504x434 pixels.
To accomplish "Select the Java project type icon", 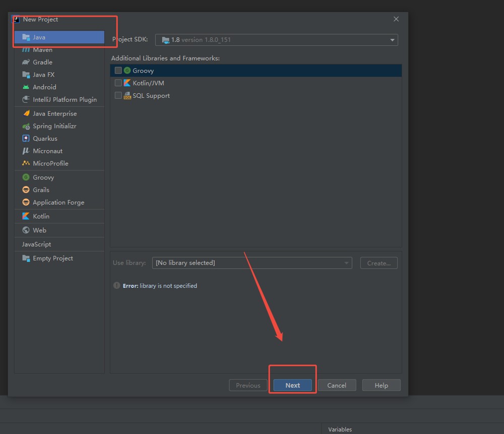I will pos(26,37).
